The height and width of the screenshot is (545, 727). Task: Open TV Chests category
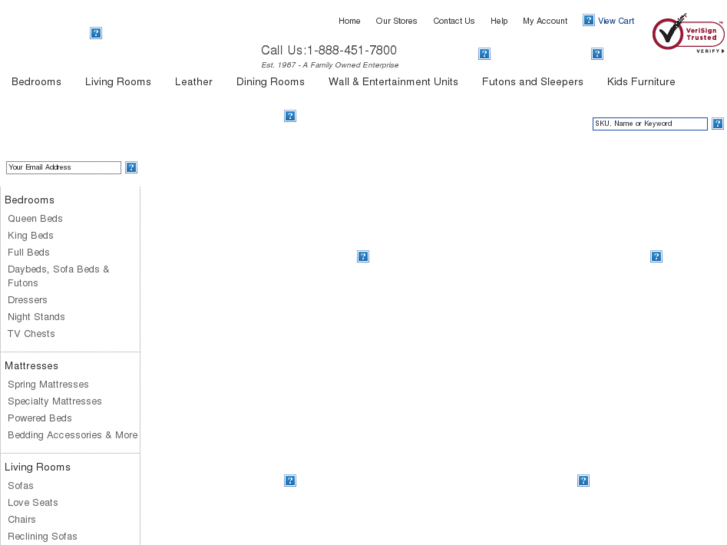coord(31,334)
